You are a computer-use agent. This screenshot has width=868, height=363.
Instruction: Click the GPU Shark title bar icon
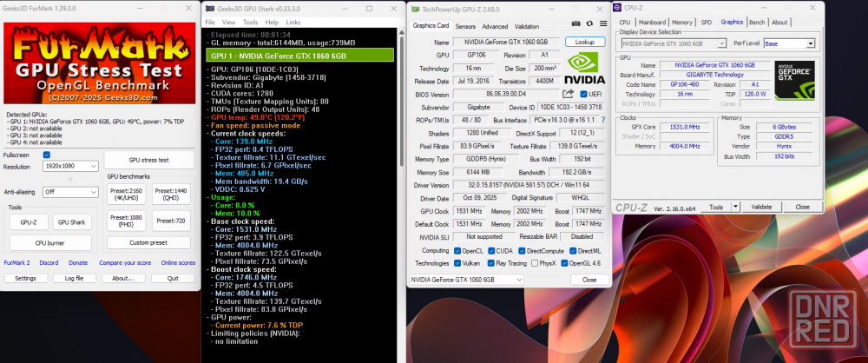click(207, 6)
